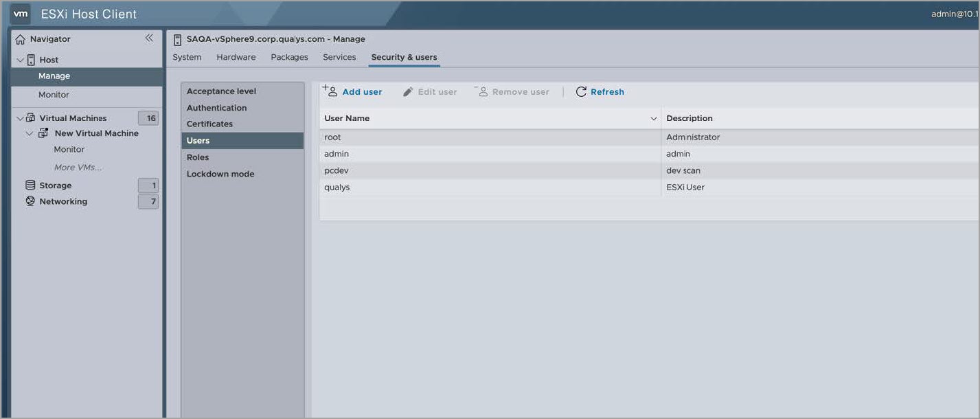Select Monitor under Host in Navigator
The width and height of the screenshot is (980, 419).
coord(54,95)
